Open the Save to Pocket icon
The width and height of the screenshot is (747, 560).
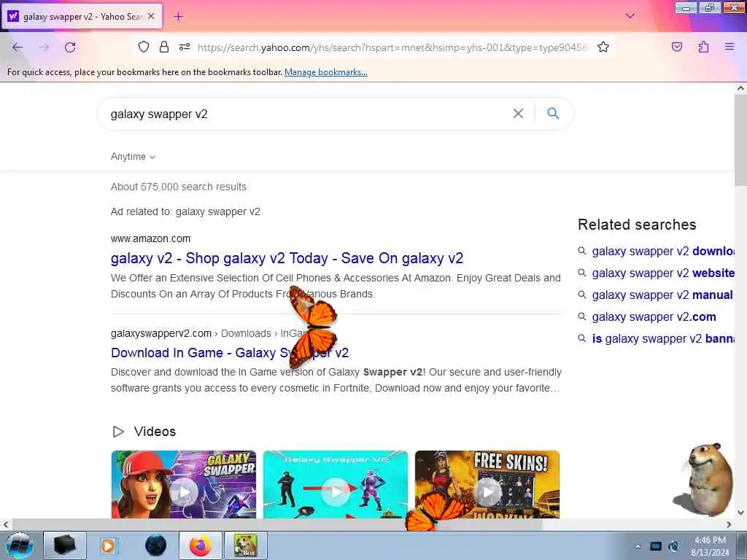(677, 47)
